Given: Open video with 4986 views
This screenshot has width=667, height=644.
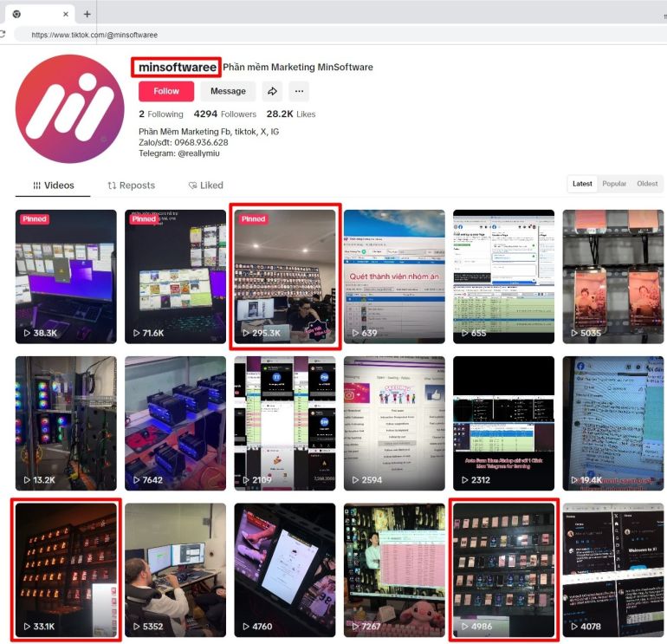Looking at the screenshot, I should (x=503, y=570).
